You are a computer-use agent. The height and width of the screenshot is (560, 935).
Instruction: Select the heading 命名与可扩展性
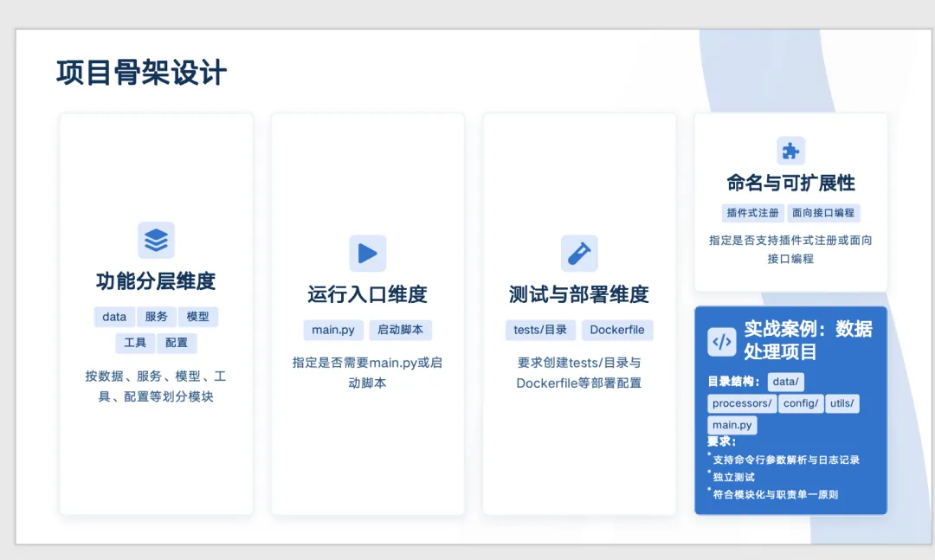pos(790,183)
